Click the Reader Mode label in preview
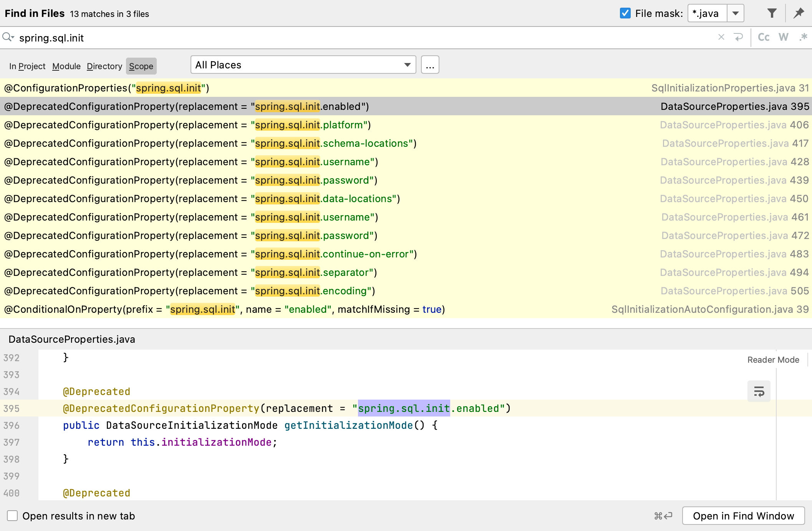This screenshot has width=812, height=531. 773,360
